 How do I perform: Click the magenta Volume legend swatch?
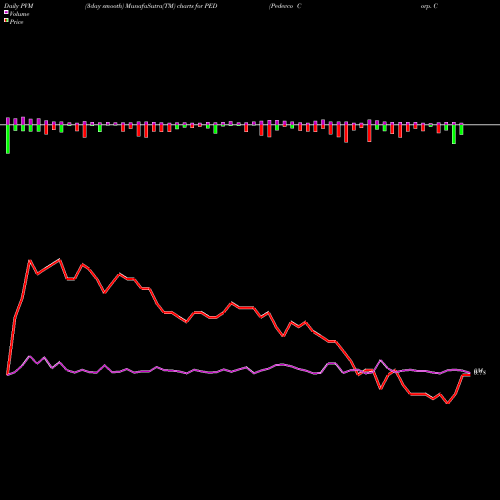6,12
